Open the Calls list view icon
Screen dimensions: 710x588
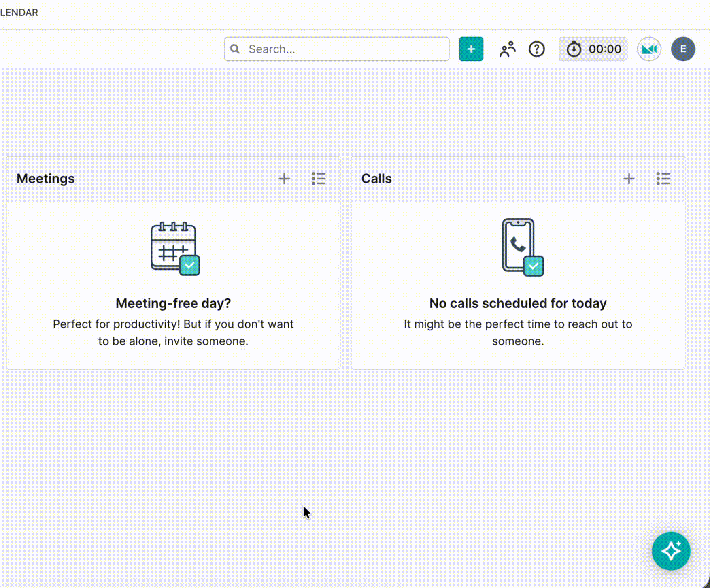[x=663, y=179]
